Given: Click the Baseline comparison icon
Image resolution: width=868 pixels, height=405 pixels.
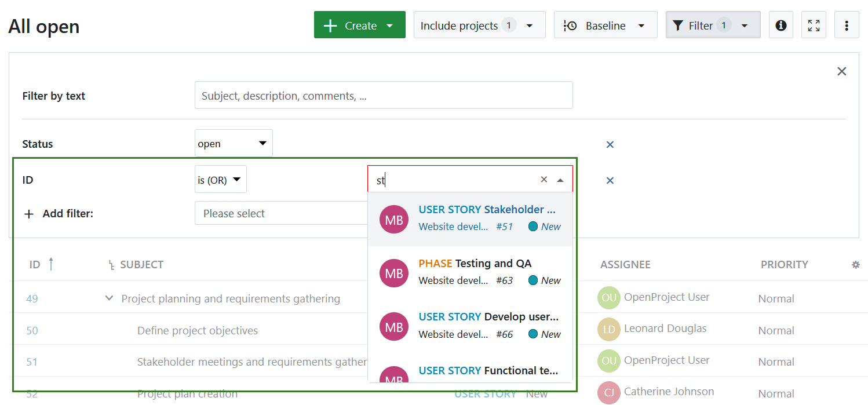Looking at the screenshot, I should pyautogui.click(x=570, y=25).
